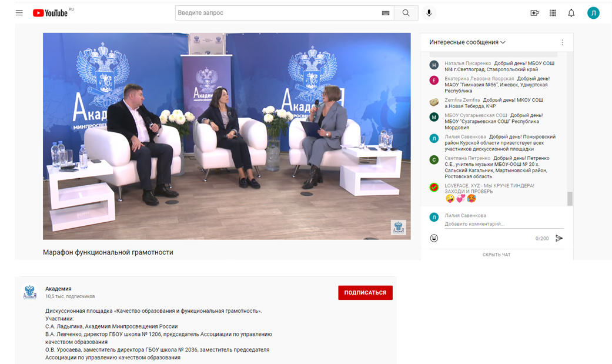This screenshot has height=364, width=612.
Task: Click LOVEFACE spam message avatar
Action: point(434,188)
